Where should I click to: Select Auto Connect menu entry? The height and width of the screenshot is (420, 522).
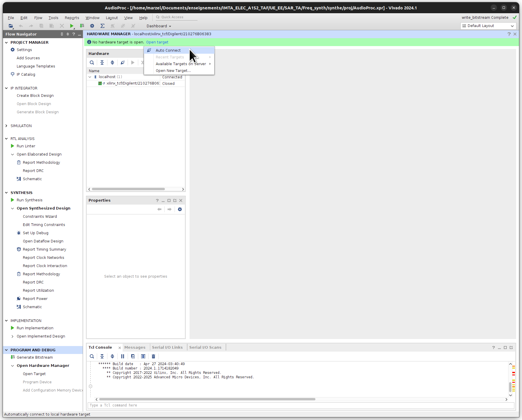click(179, 50)
